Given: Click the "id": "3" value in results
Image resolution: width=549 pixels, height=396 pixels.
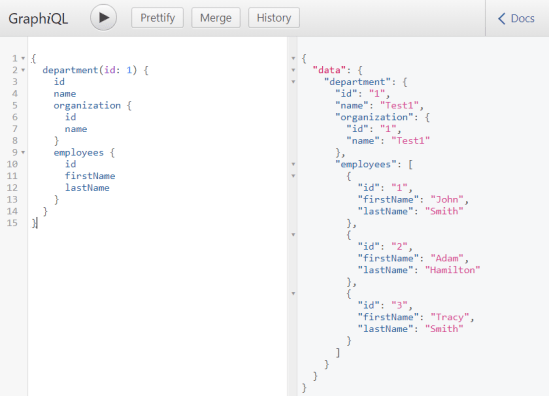Looking at the screenshot, I should coord(399,305).
